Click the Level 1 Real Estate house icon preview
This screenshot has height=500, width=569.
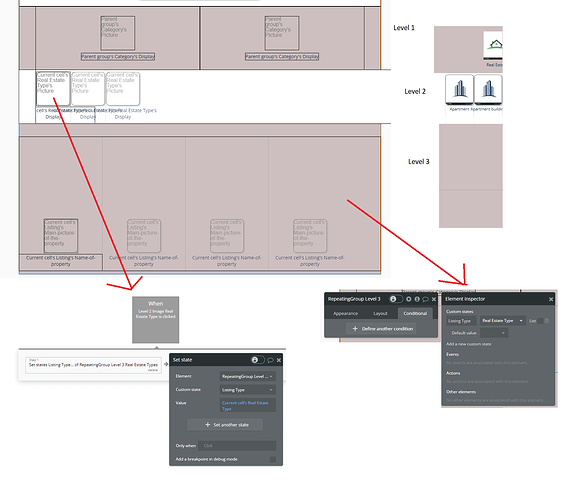tap(494, 45)
